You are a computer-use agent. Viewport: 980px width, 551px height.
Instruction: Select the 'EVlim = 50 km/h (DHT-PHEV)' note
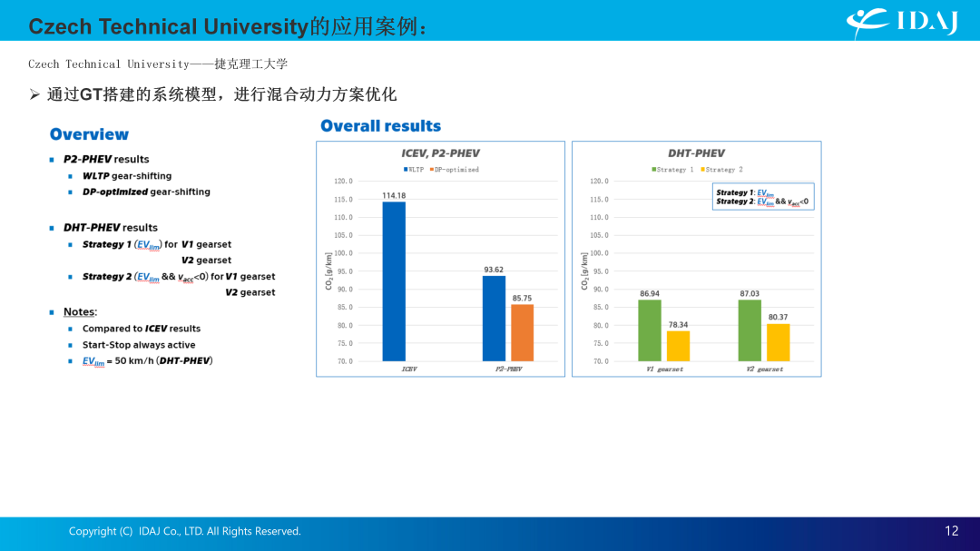148,361
